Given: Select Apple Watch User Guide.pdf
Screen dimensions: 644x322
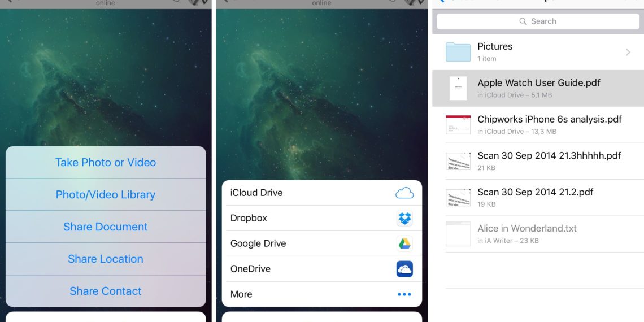Looking at the screenshot, I should 538,88.
